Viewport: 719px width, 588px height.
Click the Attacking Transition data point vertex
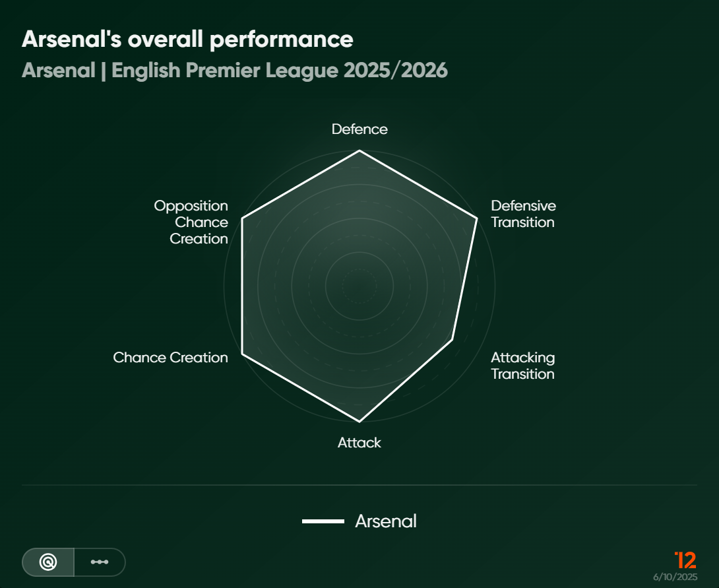pos(453,340)
